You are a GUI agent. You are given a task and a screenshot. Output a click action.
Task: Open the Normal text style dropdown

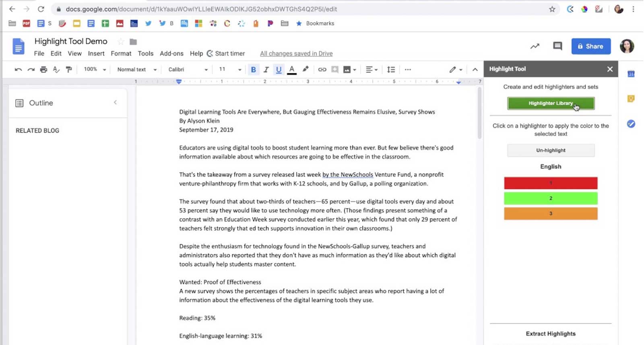[137, 70]
